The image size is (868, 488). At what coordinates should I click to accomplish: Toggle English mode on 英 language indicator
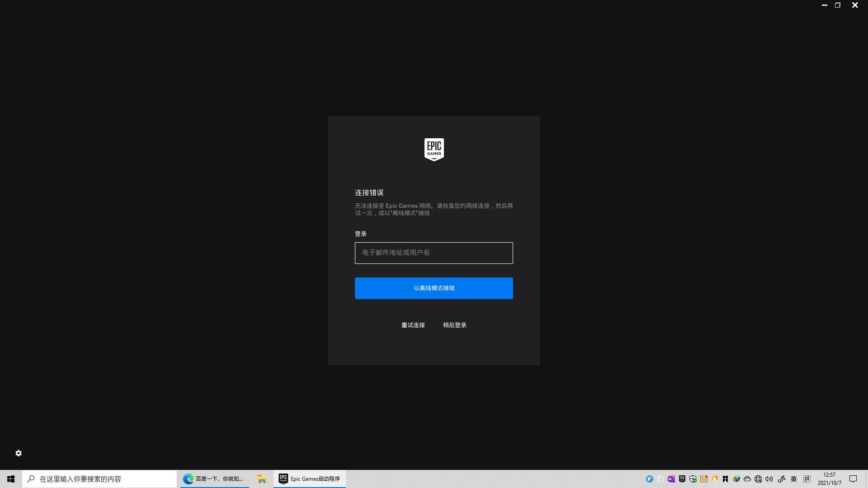pyautogui.click(x=793, y=479)
